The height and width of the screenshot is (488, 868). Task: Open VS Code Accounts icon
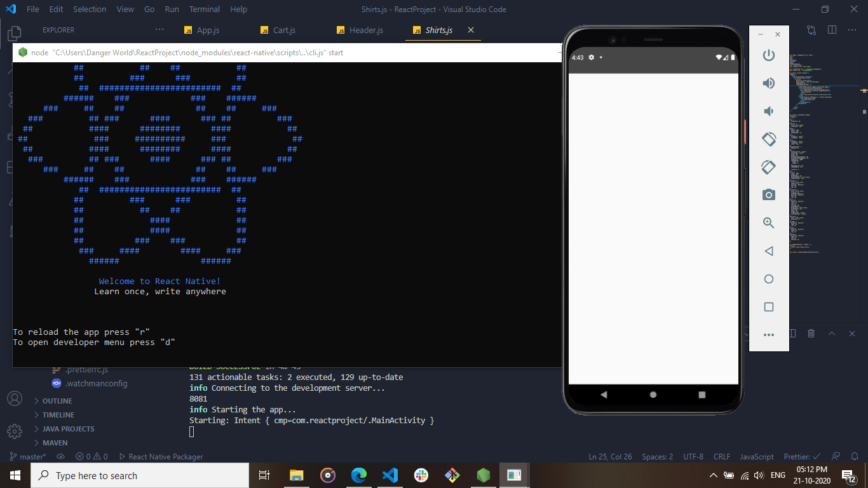pyautogui.click(x=14, y=399)
